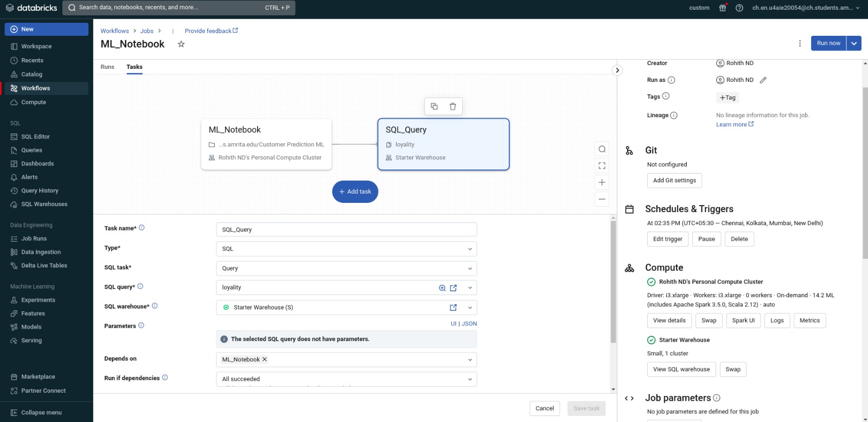Preview the loyality query with magnifier icon

click(x=442, y=288)
